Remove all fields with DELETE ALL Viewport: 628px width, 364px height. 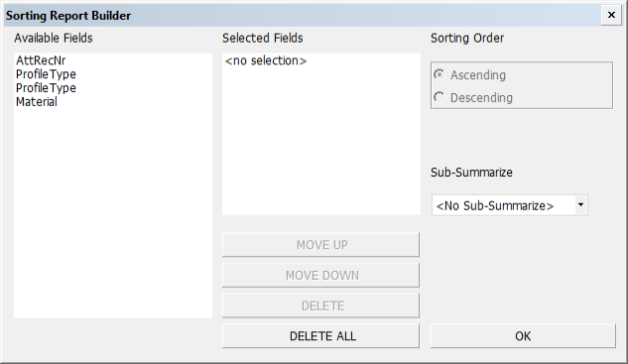(x=320, y=336)
